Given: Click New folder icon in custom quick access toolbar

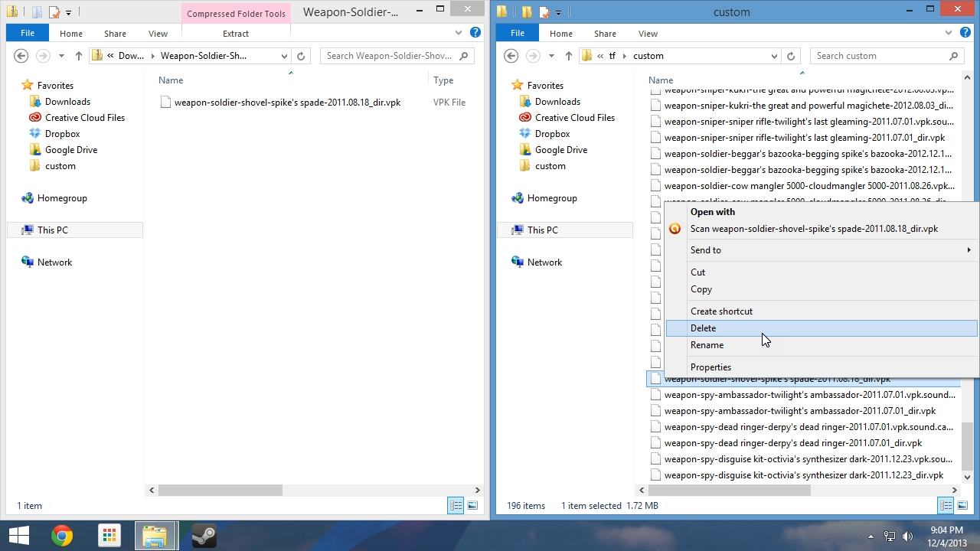Looking at the screenshot, I should (528, 12).
